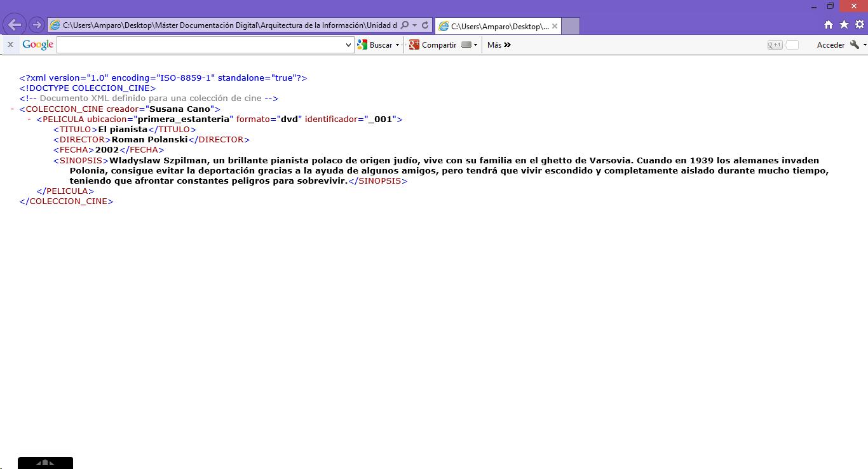The height and width of the screenshot is (469, 868).
Task: Click the closing /COLECCION_CINE tag
Action: [67, 201]
